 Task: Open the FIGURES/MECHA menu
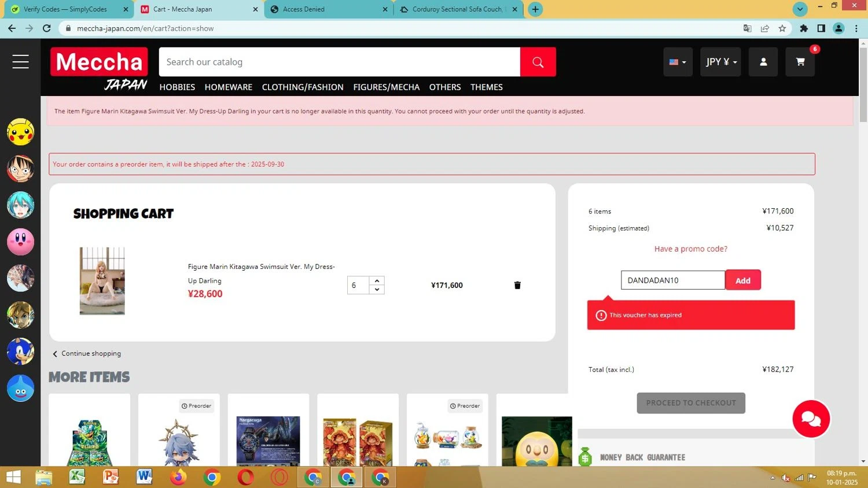[x=387, y=87]
